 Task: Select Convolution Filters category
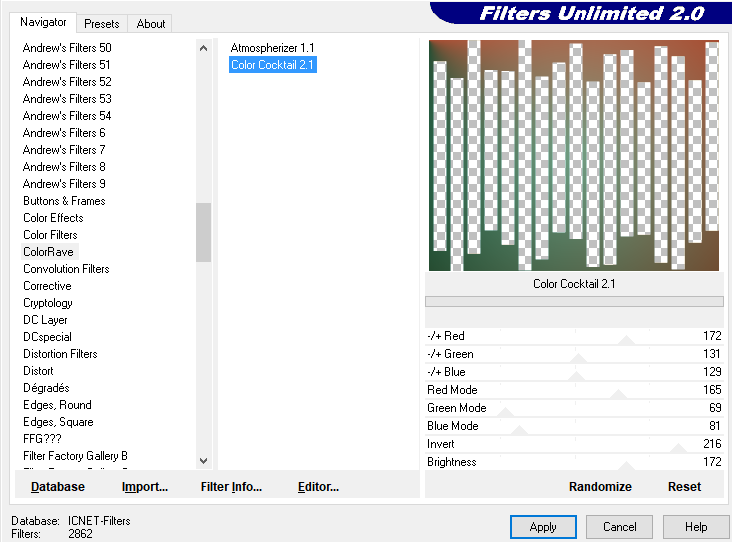(x=66, y=269)
